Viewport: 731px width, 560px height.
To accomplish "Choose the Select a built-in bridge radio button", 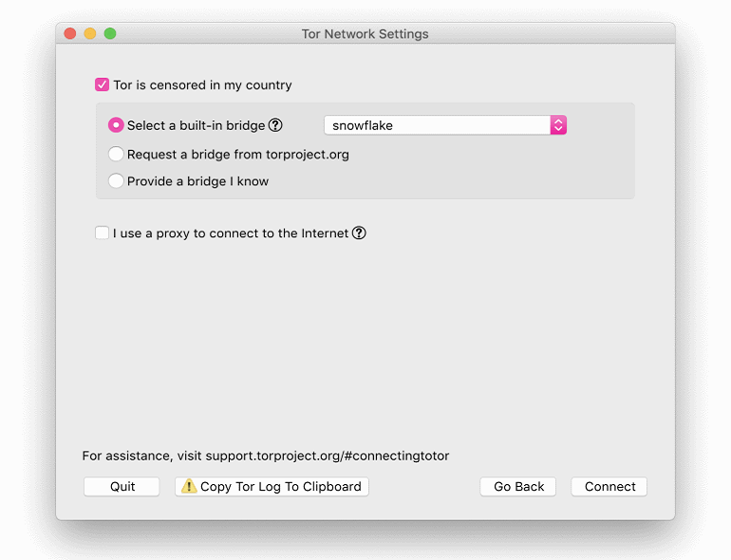I will point(116,125).
